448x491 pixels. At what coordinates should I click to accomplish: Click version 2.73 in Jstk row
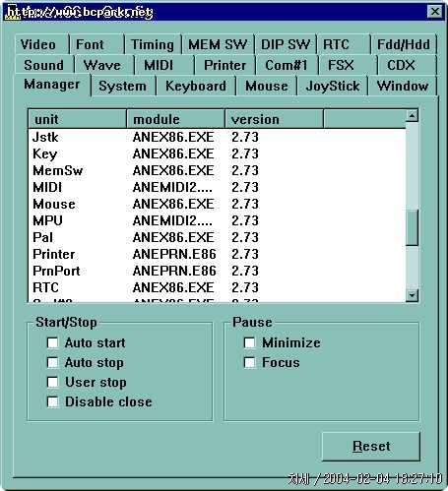tap(245, 137)
